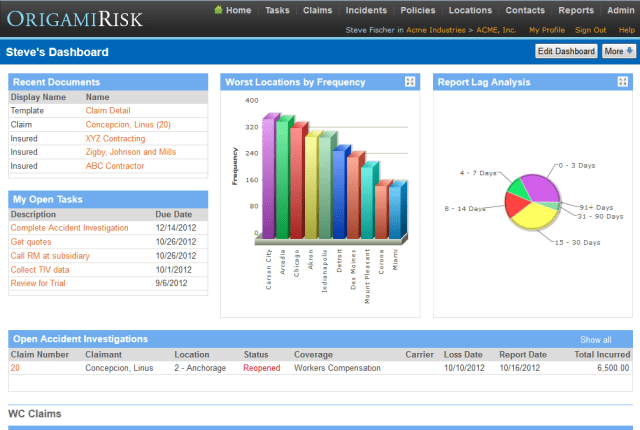Open the Claims menu
The image size is (640, 430).
pyautogui.click(x=317, y=10)
